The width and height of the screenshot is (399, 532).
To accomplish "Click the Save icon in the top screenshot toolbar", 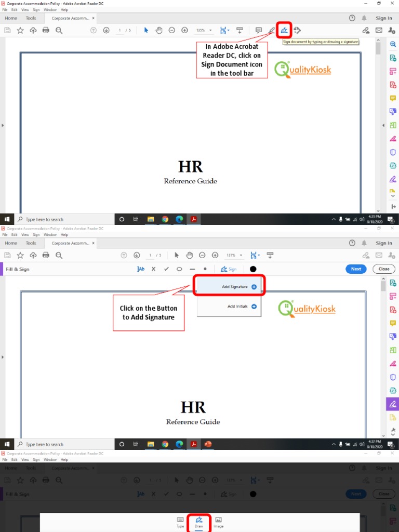I will [7, 30].
